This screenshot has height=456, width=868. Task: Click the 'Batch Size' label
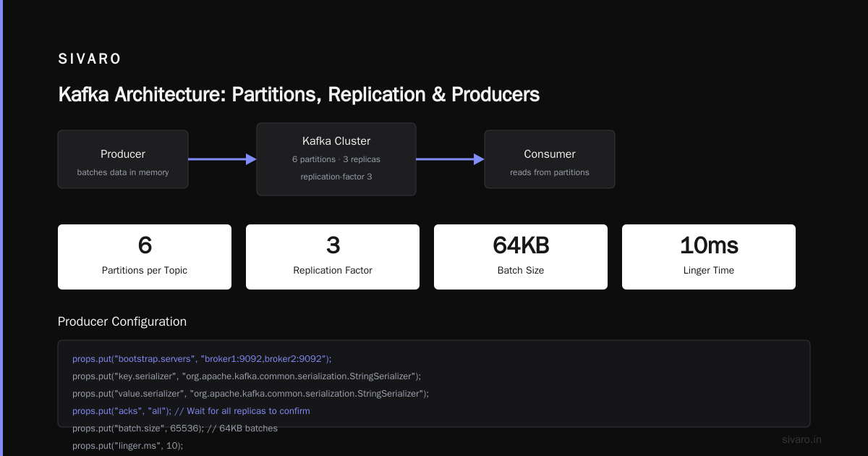(521, 270)
